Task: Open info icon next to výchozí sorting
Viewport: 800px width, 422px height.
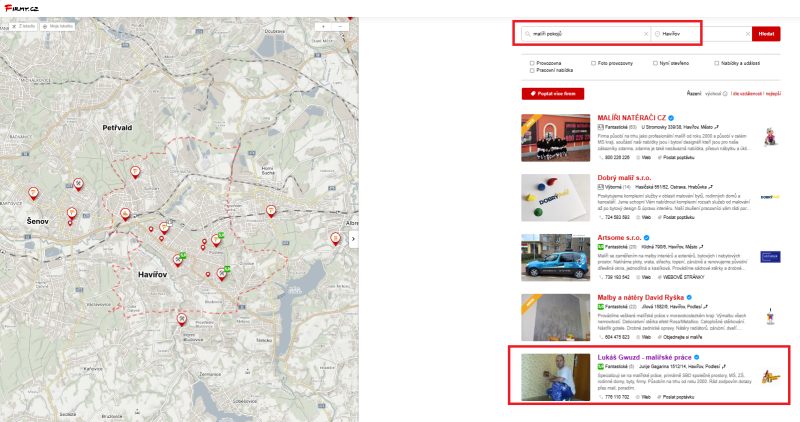Action: coord(725,94)
